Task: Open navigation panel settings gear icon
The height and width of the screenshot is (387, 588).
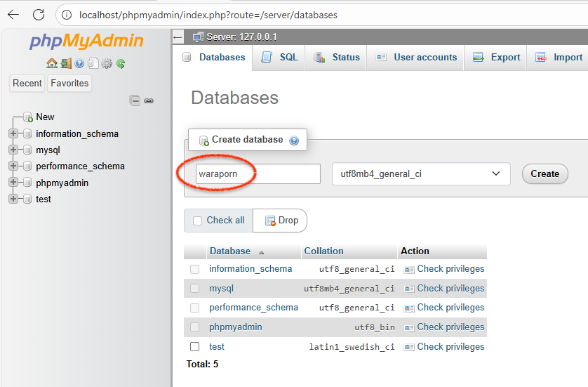Action: 107,63
